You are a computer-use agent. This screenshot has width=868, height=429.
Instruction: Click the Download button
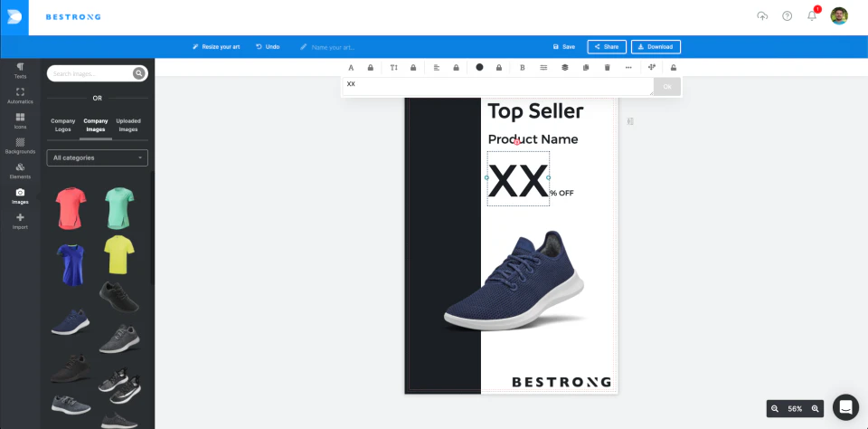pyautogui.click(x=656, y=47)
